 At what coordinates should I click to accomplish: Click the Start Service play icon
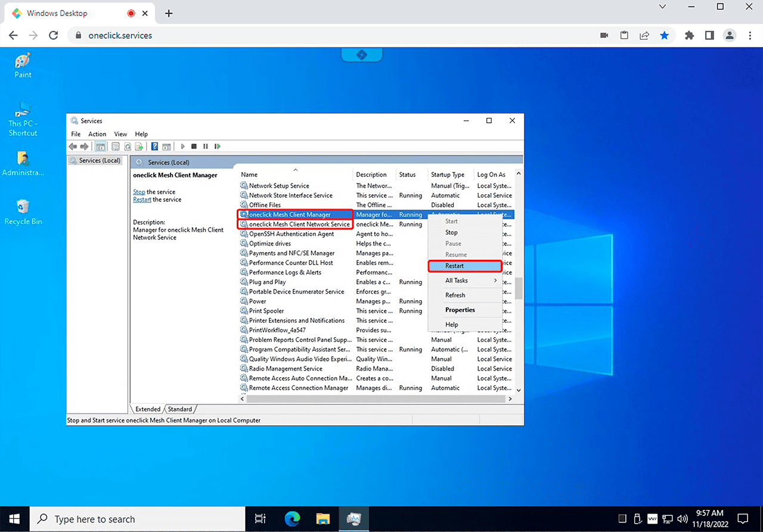[x=182, y=147]
